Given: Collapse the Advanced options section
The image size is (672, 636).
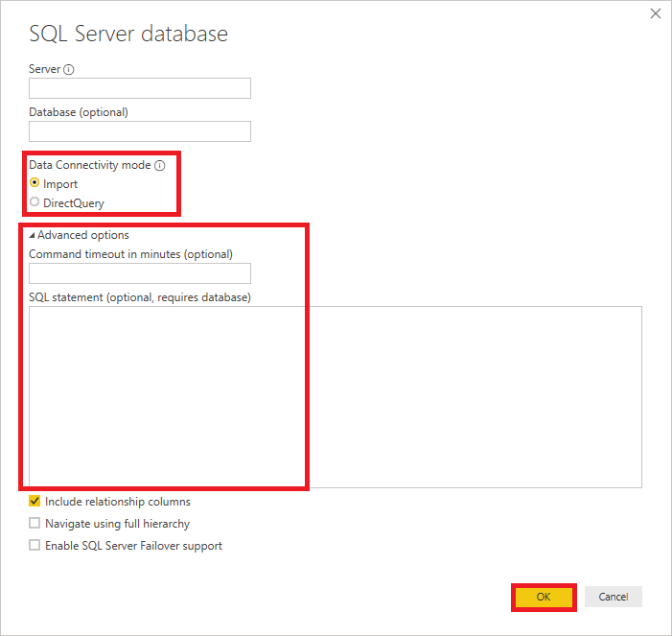Looking at the screenshot, I should point(32,235).
